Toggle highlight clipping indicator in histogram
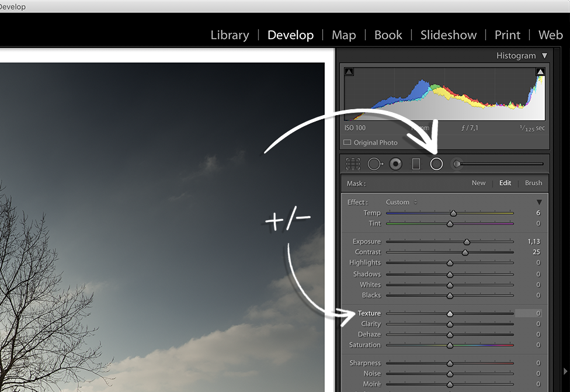This screenshot has height=392, width=570. click(540, 72)
